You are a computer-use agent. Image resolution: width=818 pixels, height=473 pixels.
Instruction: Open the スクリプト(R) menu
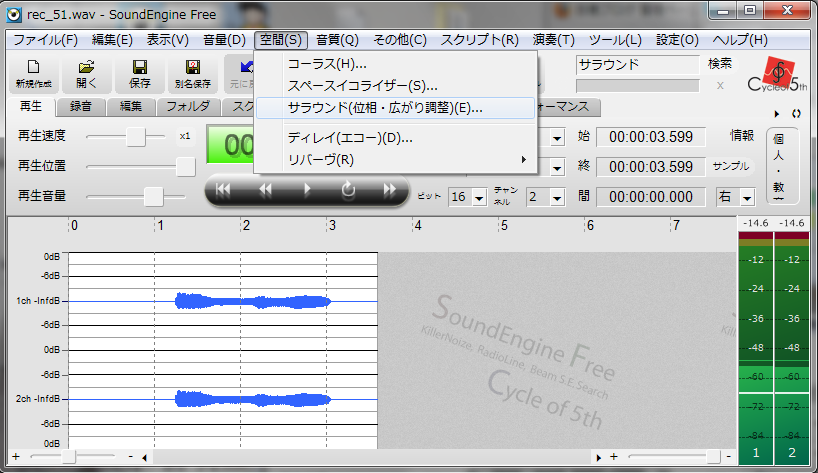(x=479, y=40)
